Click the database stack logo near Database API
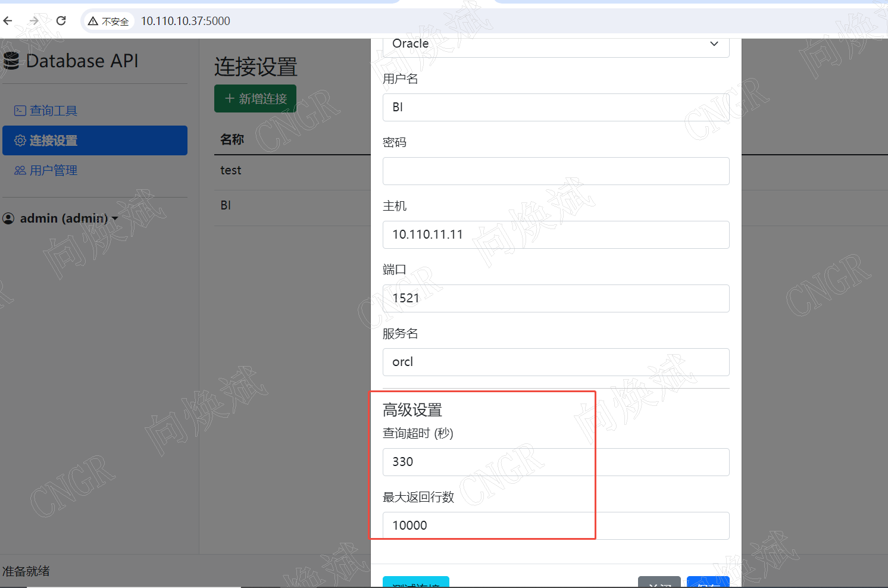The image size is (888, 588). [11, 60]
